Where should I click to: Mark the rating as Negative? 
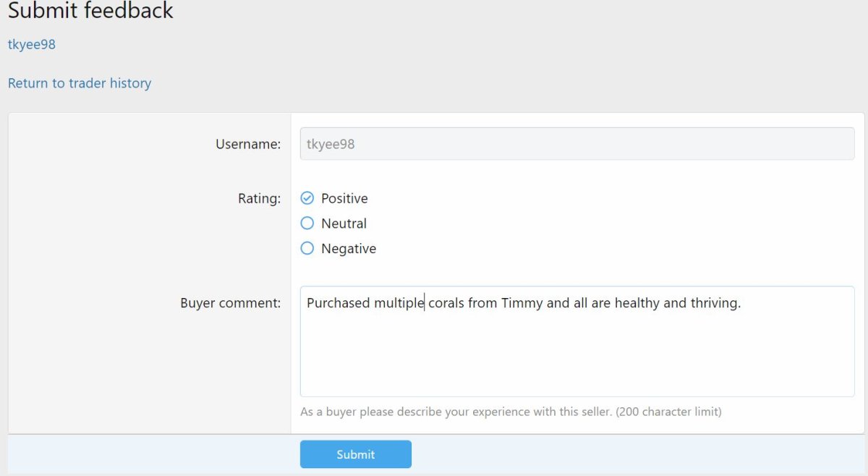(x=307, y=248)
